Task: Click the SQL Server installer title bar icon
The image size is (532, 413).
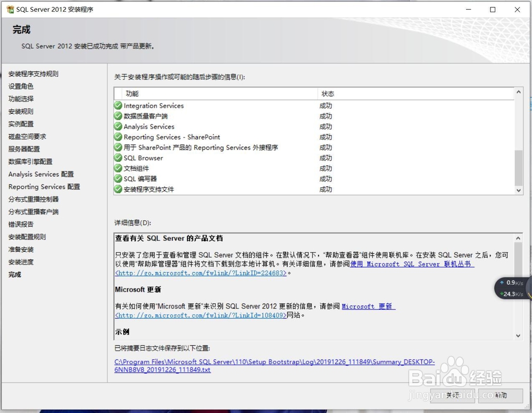Action: tap(10, 10)
